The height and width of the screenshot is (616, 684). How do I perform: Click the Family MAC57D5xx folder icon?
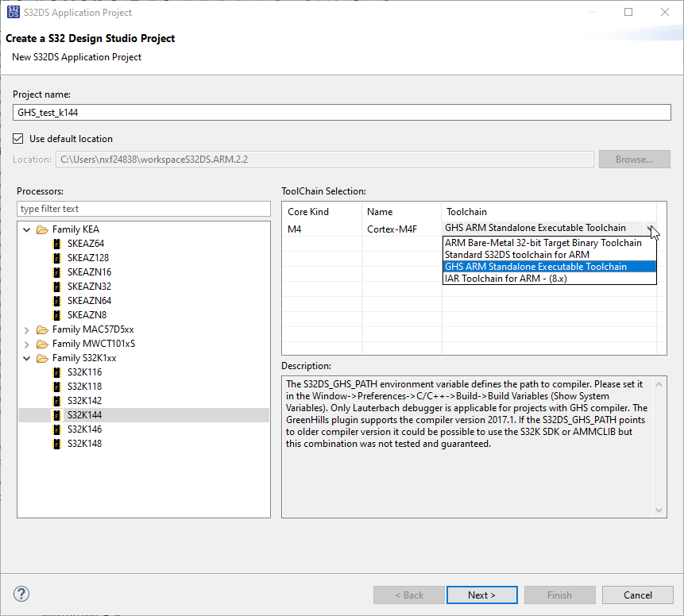pos(42,329)
